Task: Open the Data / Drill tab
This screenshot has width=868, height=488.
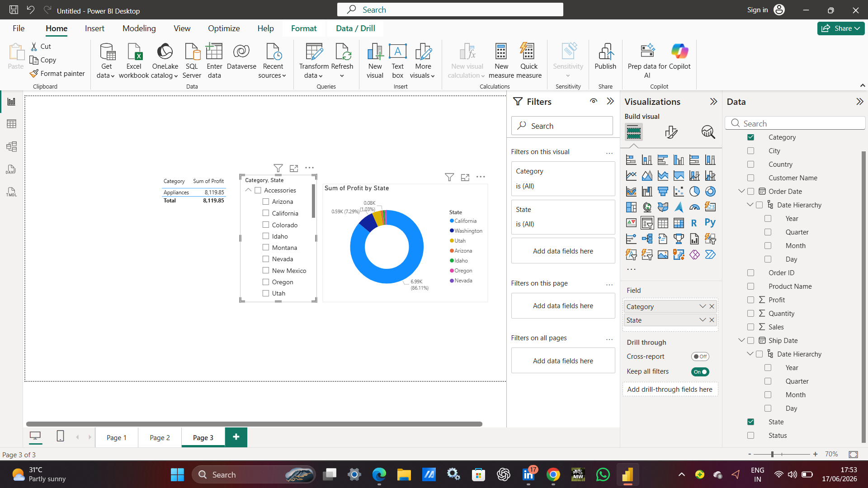Action: [355, 28]
